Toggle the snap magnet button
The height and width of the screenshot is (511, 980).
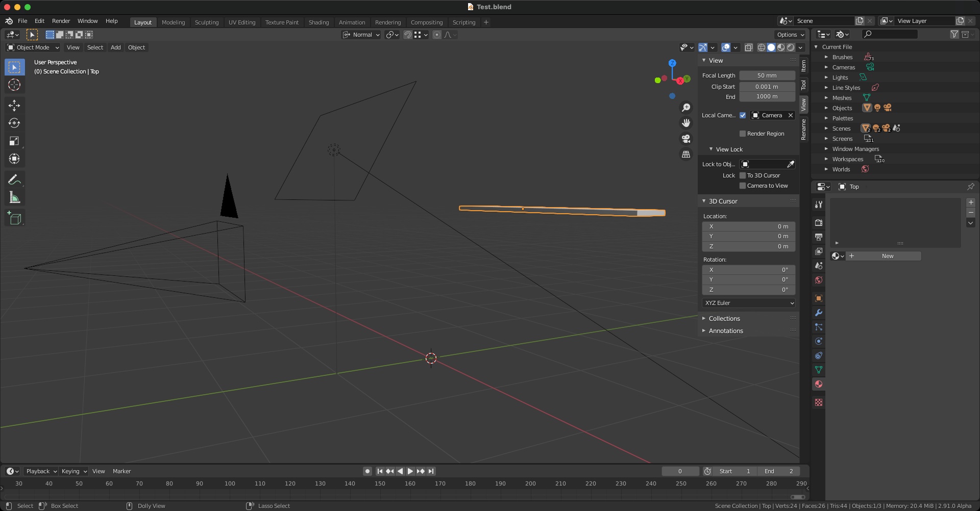coord(408,35)
